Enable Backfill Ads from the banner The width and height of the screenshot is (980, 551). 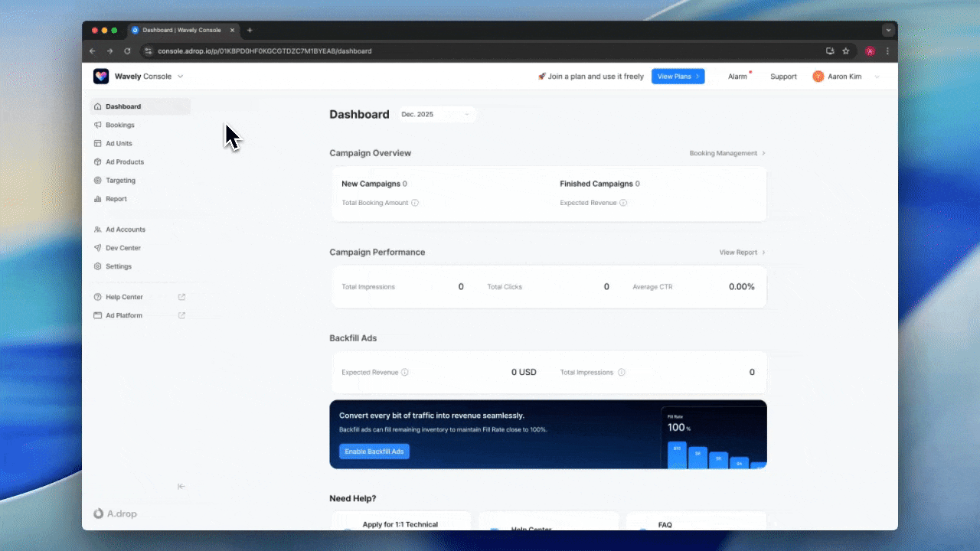tap(374, 451)
